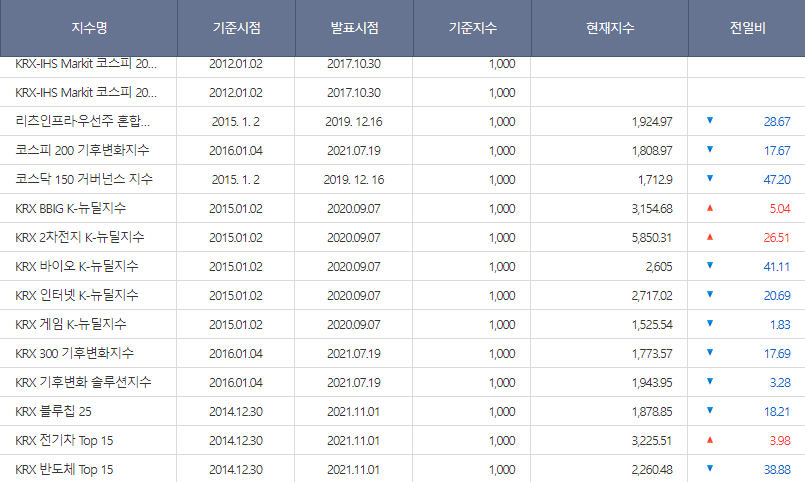Click the red up arrow for KRX 전기차 Top 15
Viewport: 805px width, 482px height.
(x=710, y=440)
